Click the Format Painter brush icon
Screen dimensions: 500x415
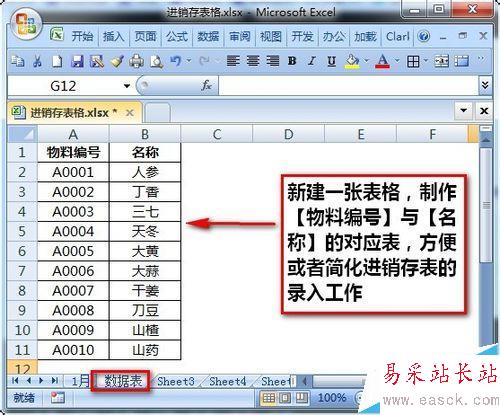pyautogui.click(x=117, y=61)
